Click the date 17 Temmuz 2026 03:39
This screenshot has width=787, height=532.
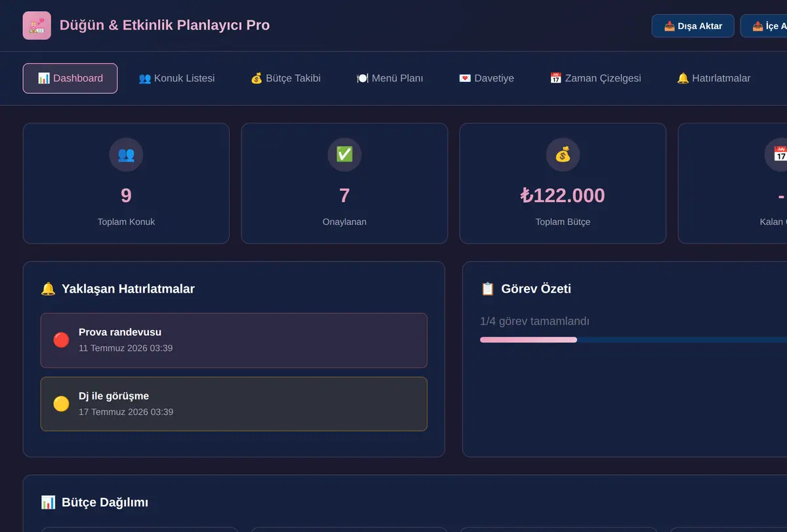coord(126,412)
